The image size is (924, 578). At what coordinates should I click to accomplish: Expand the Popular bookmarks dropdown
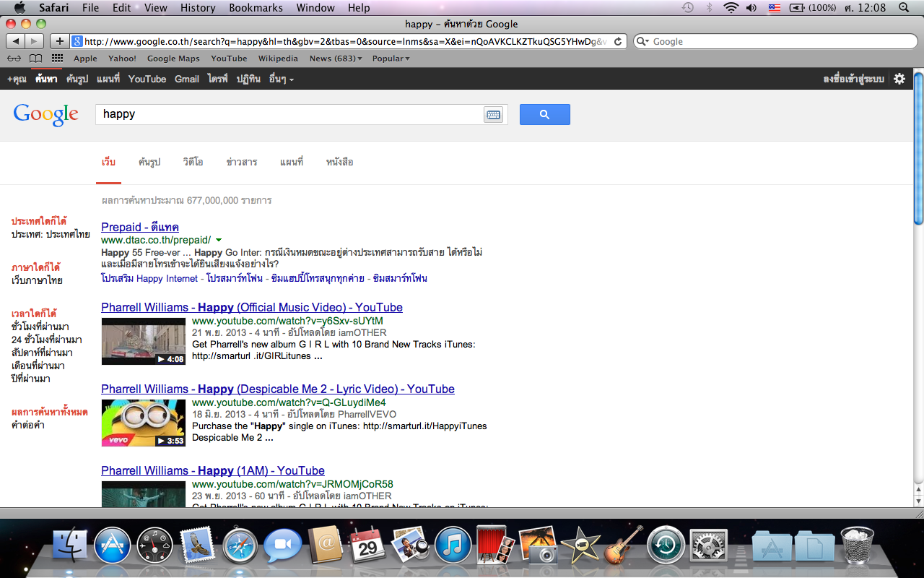[x=391, y=59]
